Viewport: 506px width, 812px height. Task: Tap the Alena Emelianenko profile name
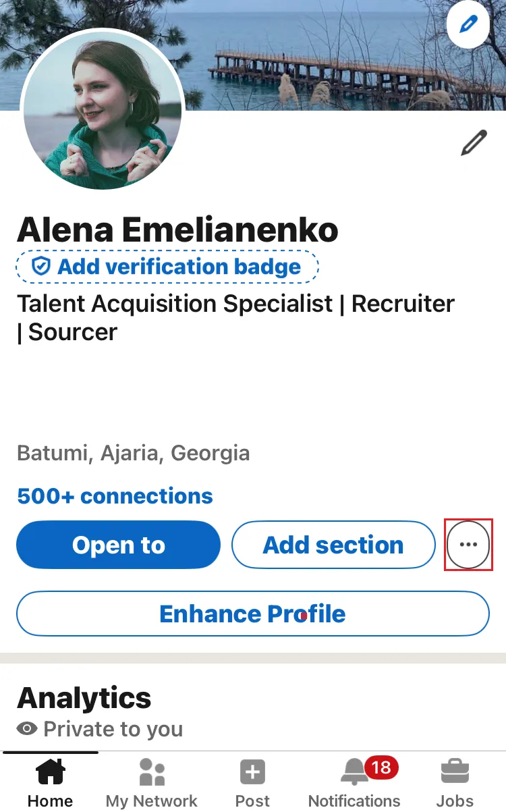click(x=177, y=230)
